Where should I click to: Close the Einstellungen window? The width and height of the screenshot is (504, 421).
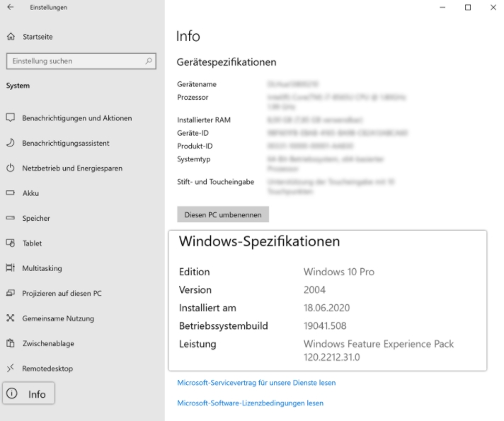[x=493, y=7]
